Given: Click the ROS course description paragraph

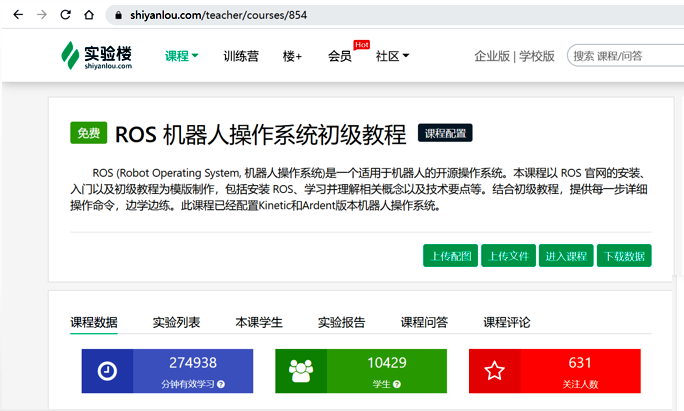Looking at the screenshot, I should pos(359,189).
